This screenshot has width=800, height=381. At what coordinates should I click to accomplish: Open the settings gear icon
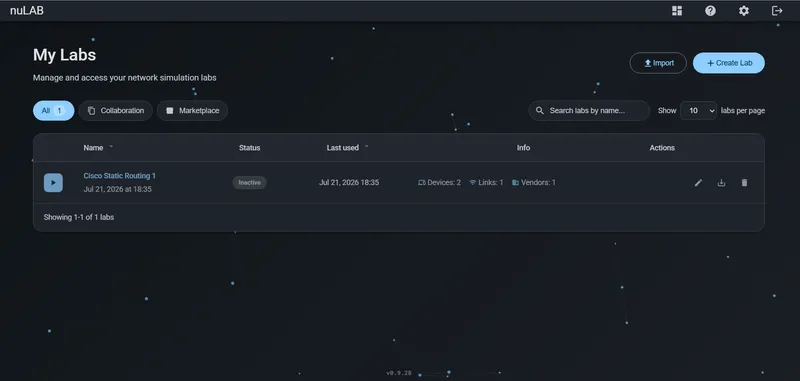(x=744, y=11)
